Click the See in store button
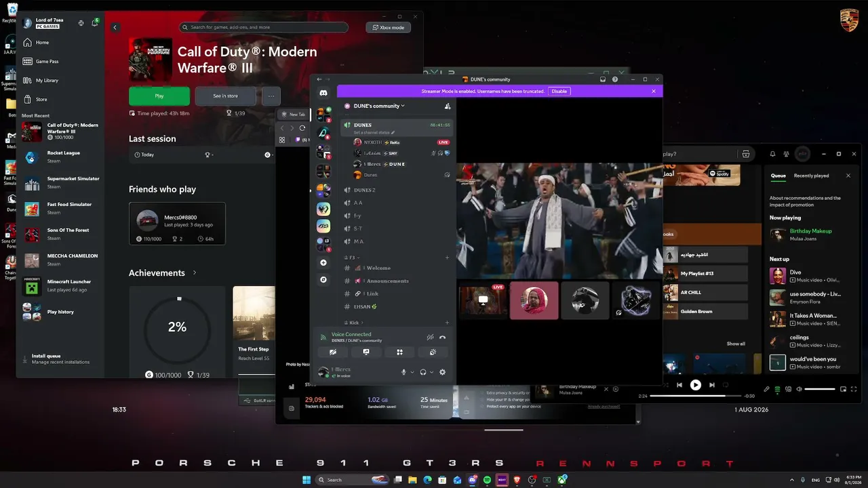The image size is (868, 488). pos(225,96)
